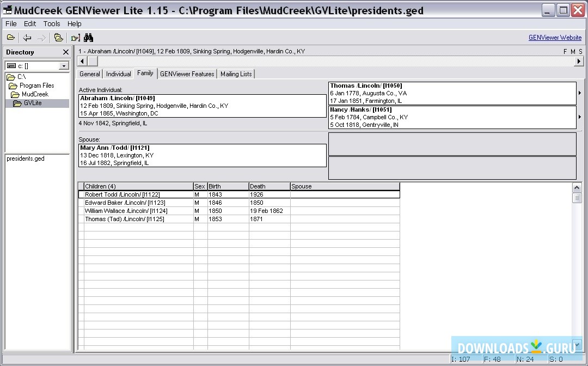Click the second open-folder toolbar icon
Viewport: 588px width, 366px height.
(x=59, y=37)
